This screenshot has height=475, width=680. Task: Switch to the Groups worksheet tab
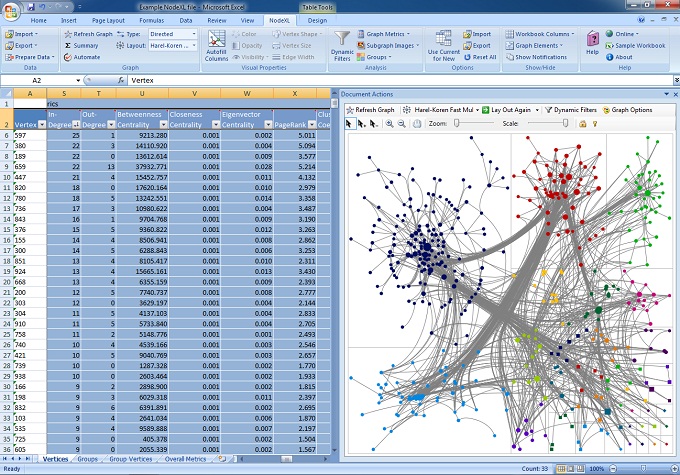[x=87, y=459]
